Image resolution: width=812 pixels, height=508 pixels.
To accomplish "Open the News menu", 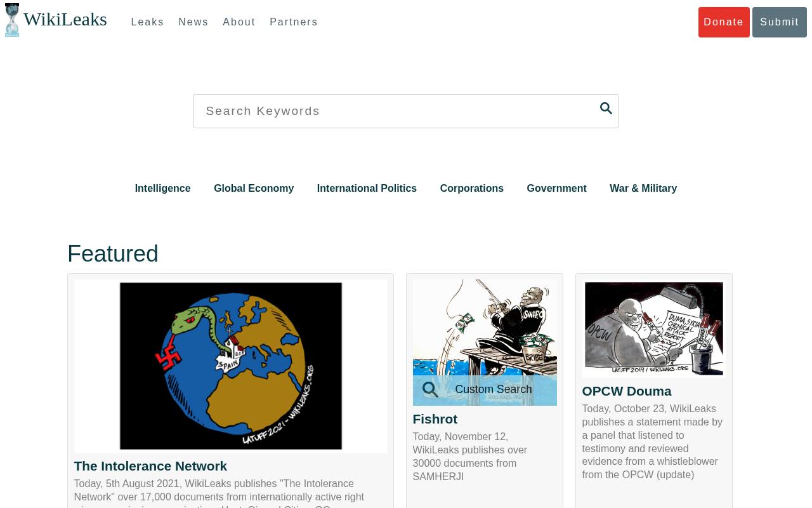I will (x=193, y=22).
